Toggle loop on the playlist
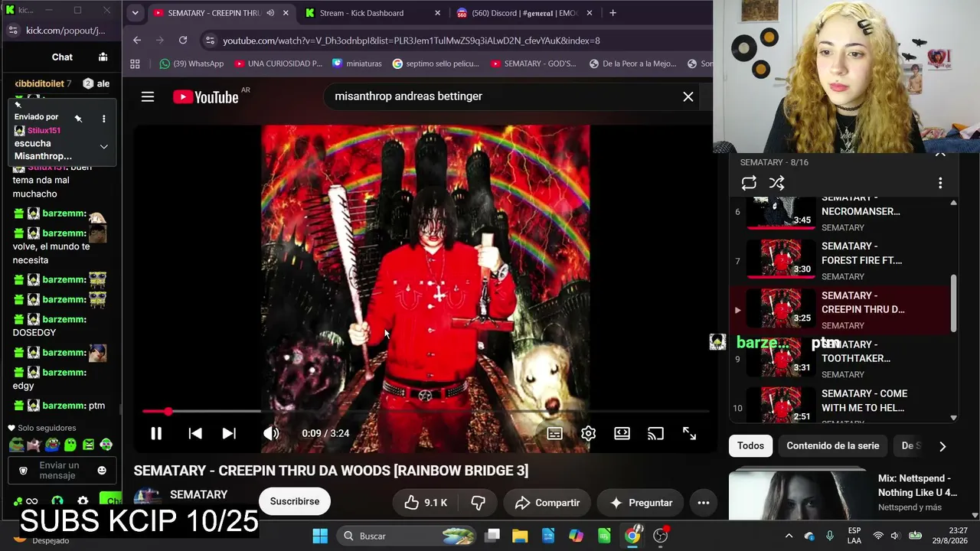The width and height of the screenshot is (980, 551). coord(749,183)
